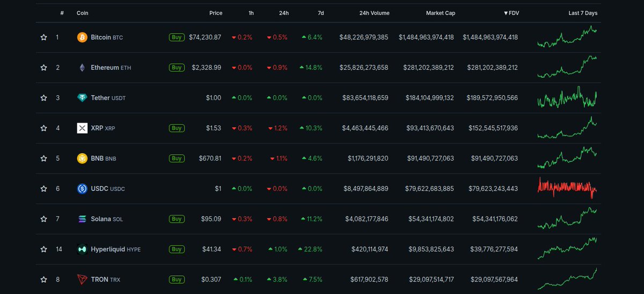Click the Buy button for XRP
The height and width of the screenshot is (294, 644).
176,128
